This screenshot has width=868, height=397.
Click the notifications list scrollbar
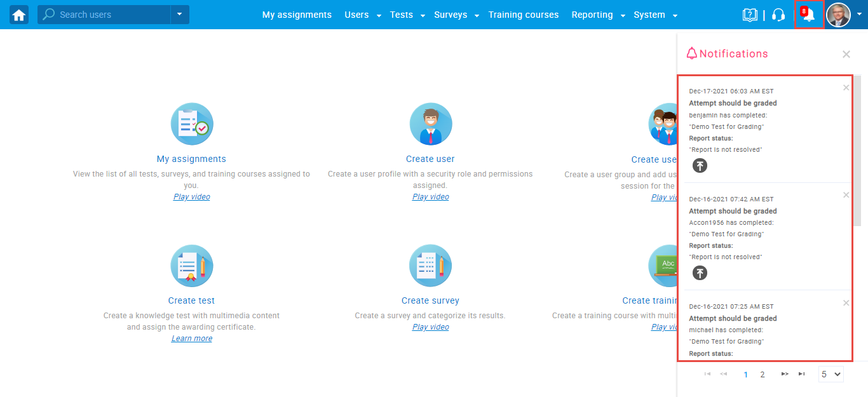pos(857,151)
